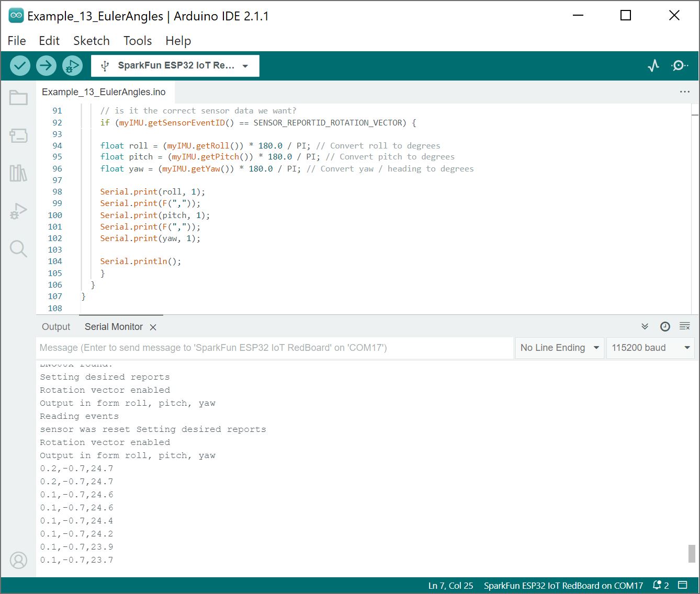Click the 'sensor was reset' output line

click(153, 429)
